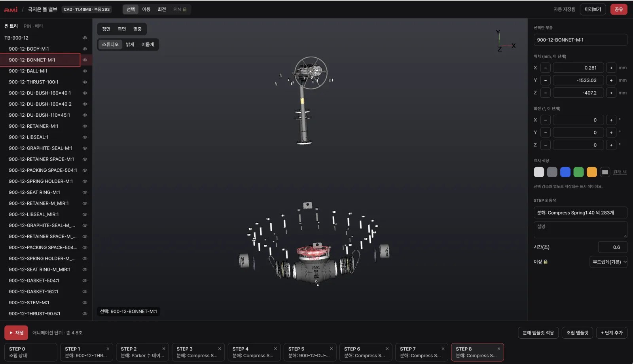Open the easing dropdown 부드럽게(기본)

[608, 262]
